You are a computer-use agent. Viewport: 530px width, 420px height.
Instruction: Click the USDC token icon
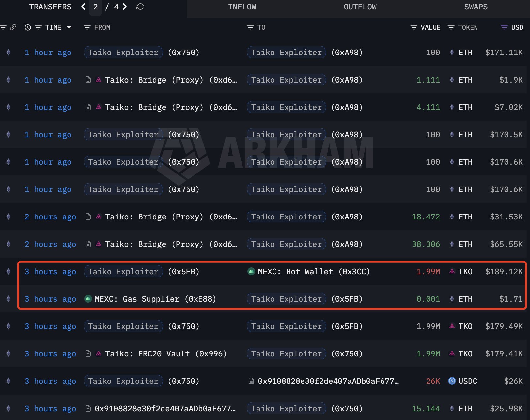point(452,381)
